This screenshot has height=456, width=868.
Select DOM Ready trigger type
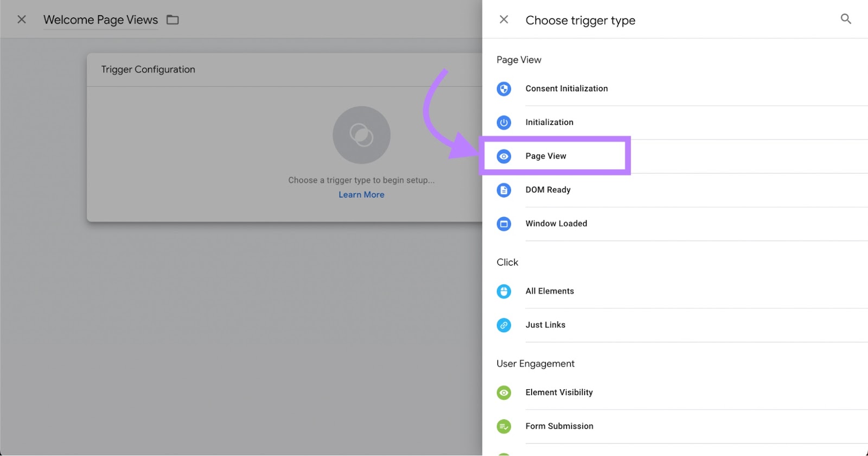point(548,190)
